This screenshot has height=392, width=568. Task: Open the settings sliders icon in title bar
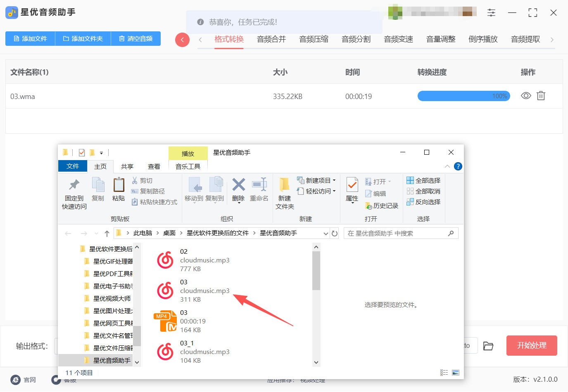pyautogui.click(x=491, y=13)
